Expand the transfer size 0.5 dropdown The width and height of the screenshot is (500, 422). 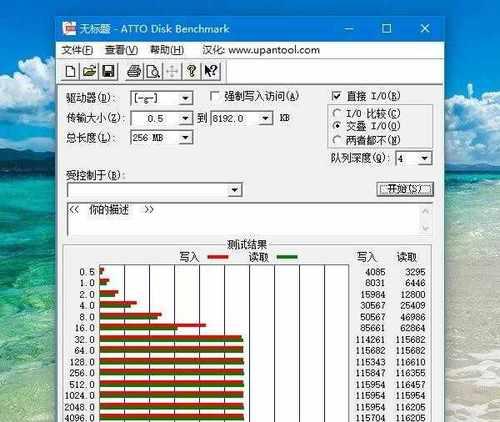(x=185, y=118)
